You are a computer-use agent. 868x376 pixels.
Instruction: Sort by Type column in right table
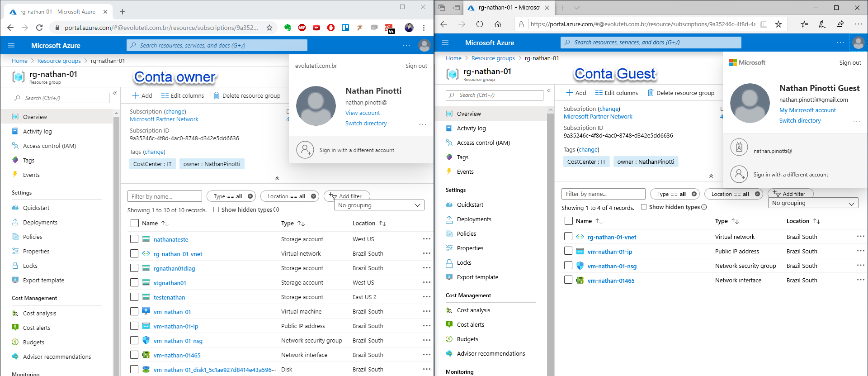[x=726, y=221]
